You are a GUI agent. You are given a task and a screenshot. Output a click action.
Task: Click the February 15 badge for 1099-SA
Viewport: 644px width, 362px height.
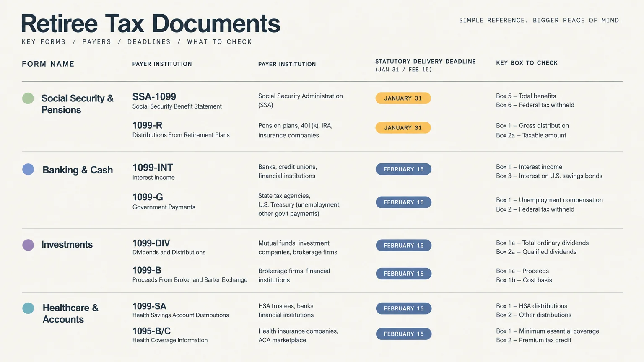click(403, 308)
